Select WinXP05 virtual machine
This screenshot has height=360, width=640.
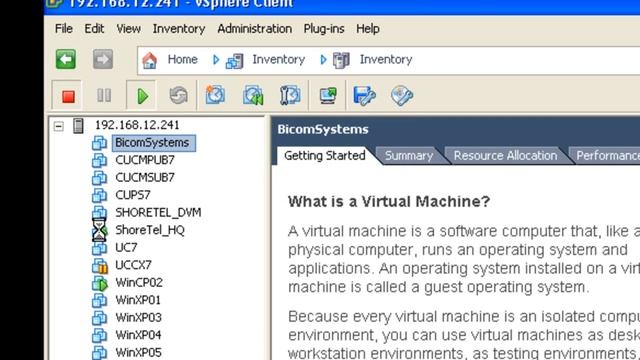pos(138,352)
